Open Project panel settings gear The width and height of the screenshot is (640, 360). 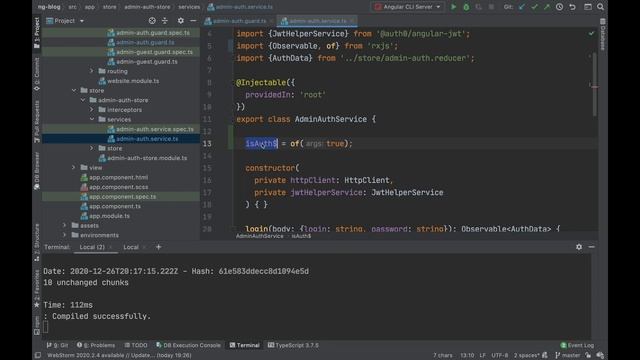180,21
